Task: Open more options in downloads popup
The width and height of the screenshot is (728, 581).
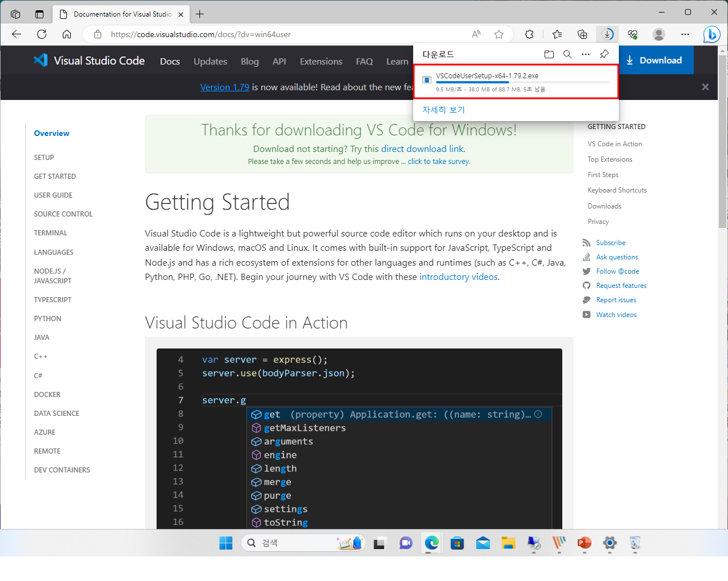Action: (x=586, y=54)
